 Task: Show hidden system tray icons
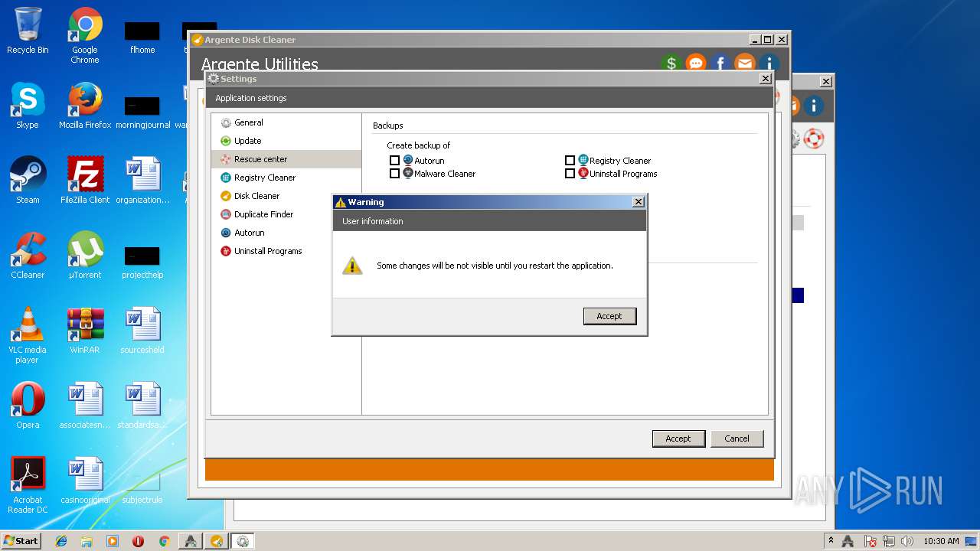coord(831,541)
